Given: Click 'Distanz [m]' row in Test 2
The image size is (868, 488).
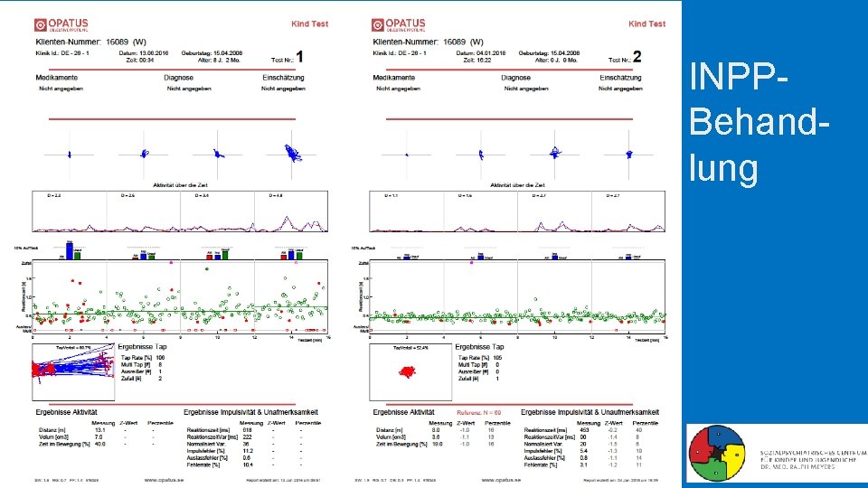Looking at the screenshot, I should tap(436, 430).
